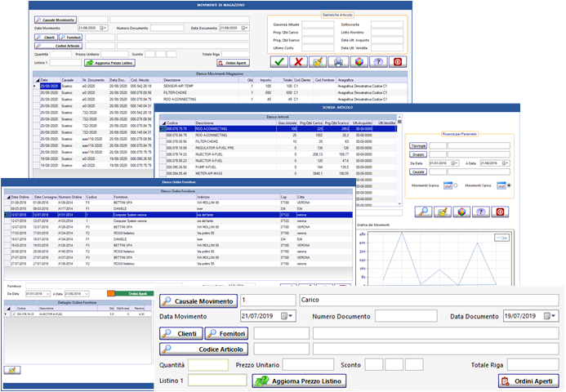Click red exit icon in Movimenti di Magazzino
566x392 pixels.
click(398, 62)
